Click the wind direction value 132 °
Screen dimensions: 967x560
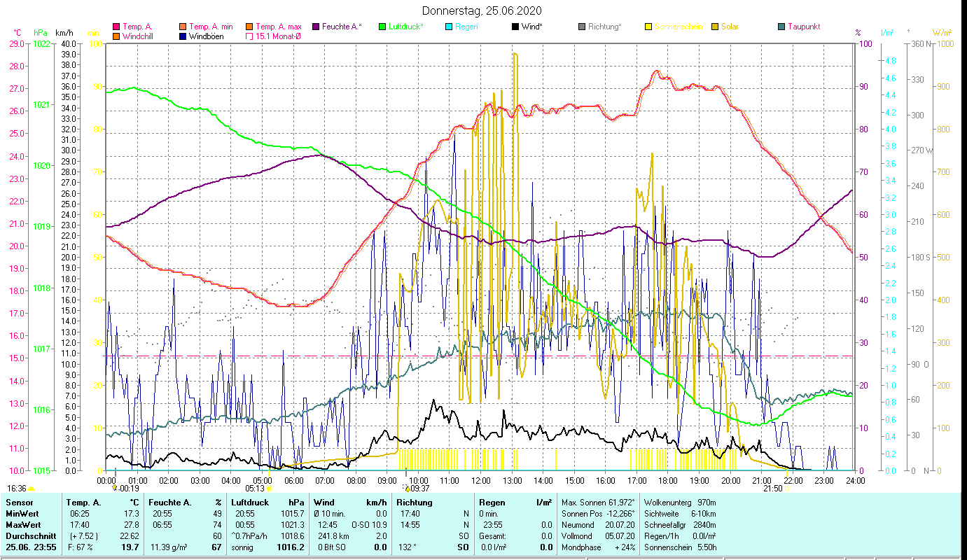pos(408,546)
